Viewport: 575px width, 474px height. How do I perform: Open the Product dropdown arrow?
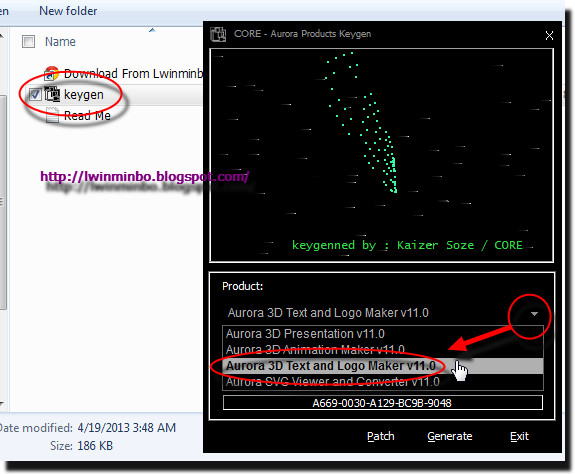click(x=534, y=313)
